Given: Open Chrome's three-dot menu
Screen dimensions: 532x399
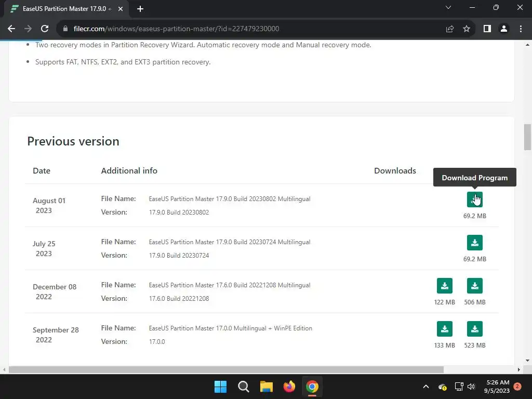Looking at the screenshot, I should pos(521,29).
